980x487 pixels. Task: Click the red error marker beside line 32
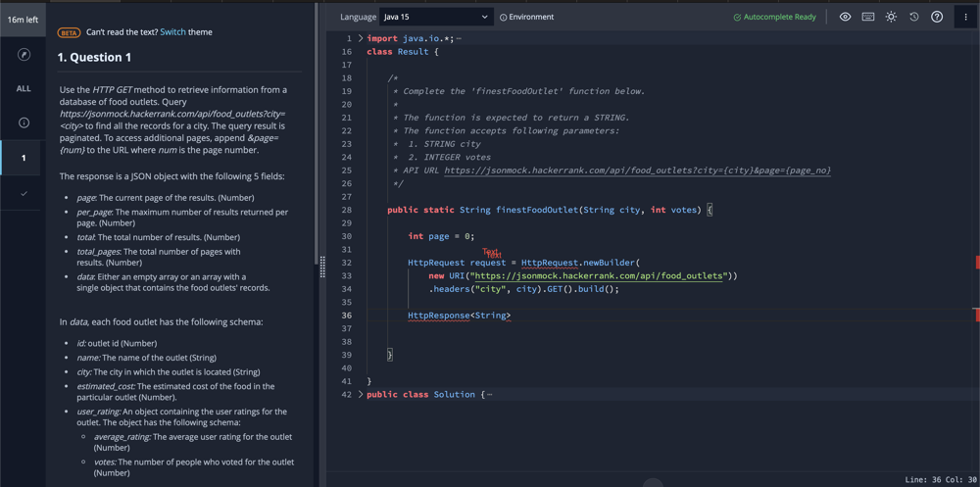pos(977,262)
